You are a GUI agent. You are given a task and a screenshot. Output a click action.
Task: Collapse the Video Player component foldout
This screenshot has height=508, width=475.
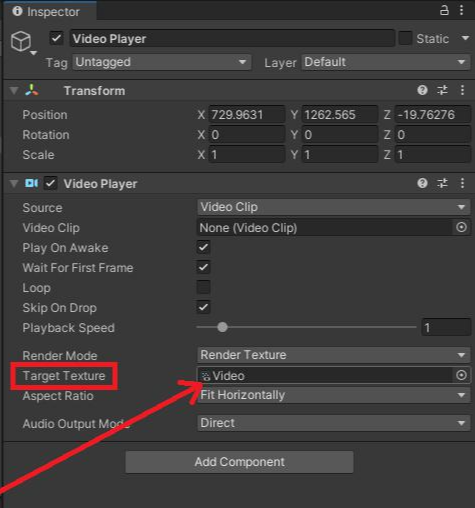14,184
